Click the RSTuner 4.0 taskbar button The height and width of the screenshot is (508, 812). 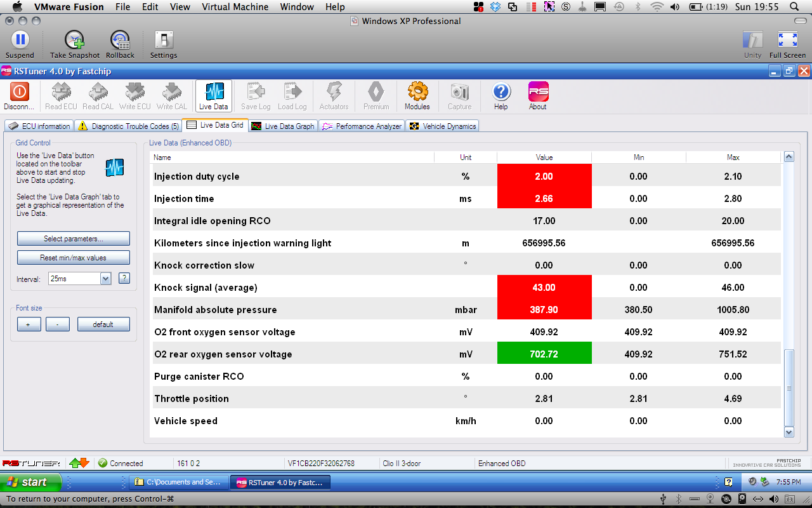coord(280,482)
